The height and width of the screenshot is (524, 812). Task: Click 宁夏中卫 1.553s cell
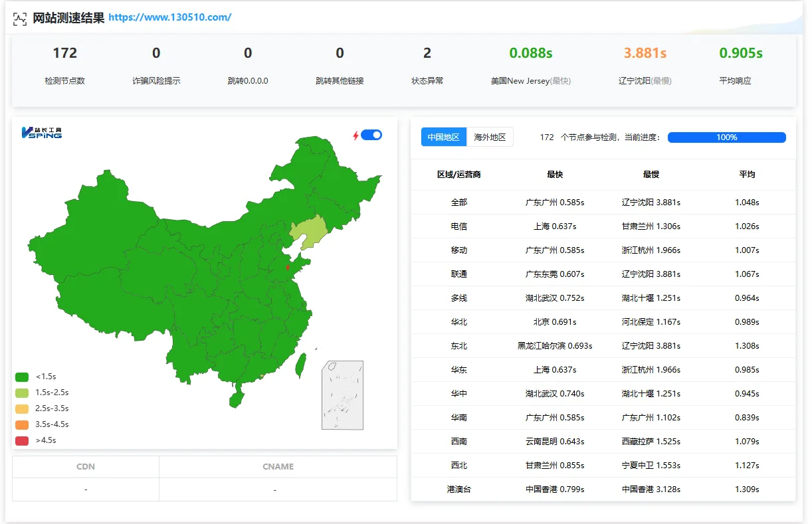click(651, 466)
